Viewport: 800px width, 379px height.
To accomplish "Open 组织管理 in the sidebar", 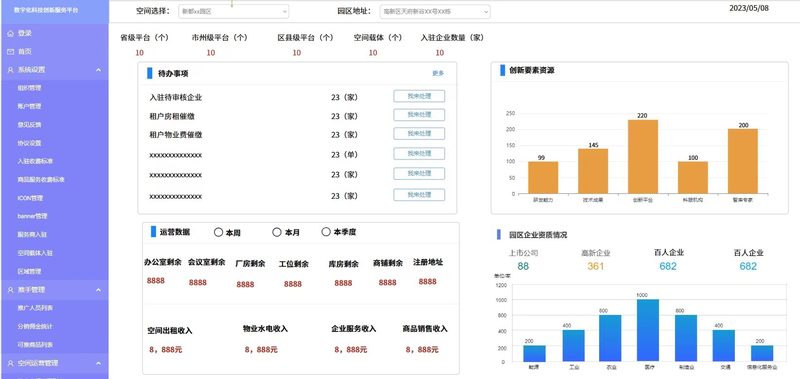I will point(29,88).
